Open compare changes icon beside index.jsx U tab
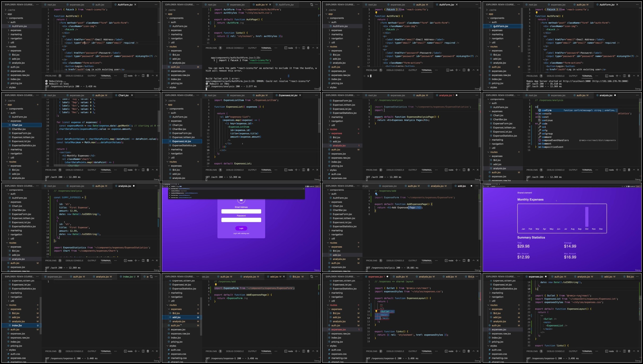 coord(151,277)
